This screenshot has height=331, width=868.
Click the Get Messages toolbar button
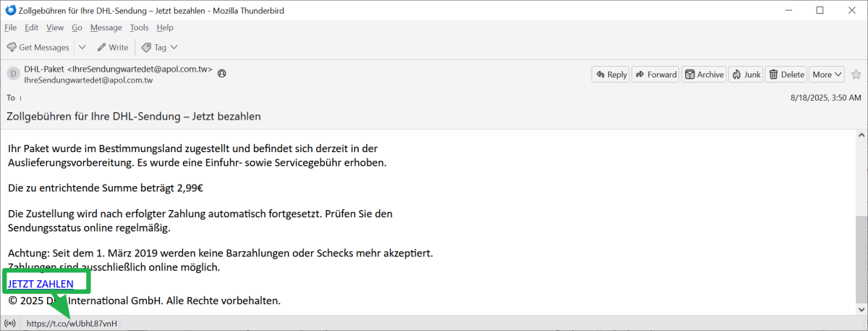(38, 47)
